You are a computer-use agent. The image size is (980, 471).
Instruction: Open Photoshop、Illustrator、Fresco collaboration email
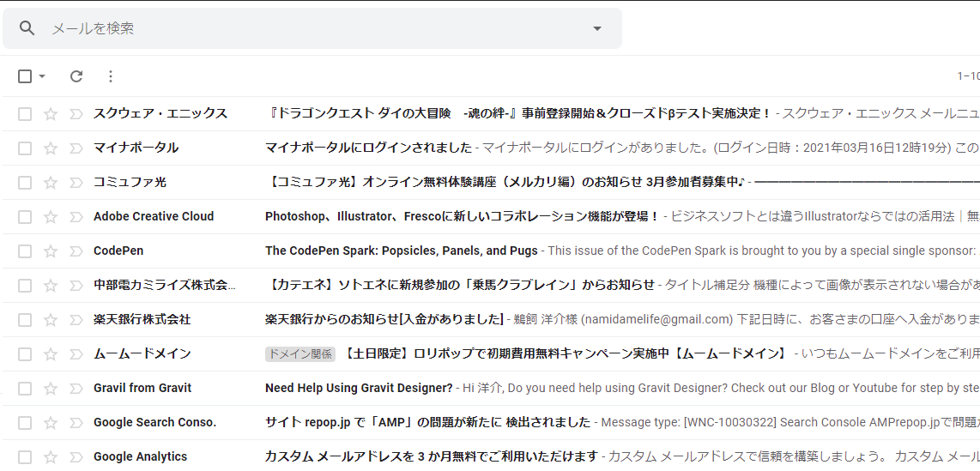(x=463, y=217)
